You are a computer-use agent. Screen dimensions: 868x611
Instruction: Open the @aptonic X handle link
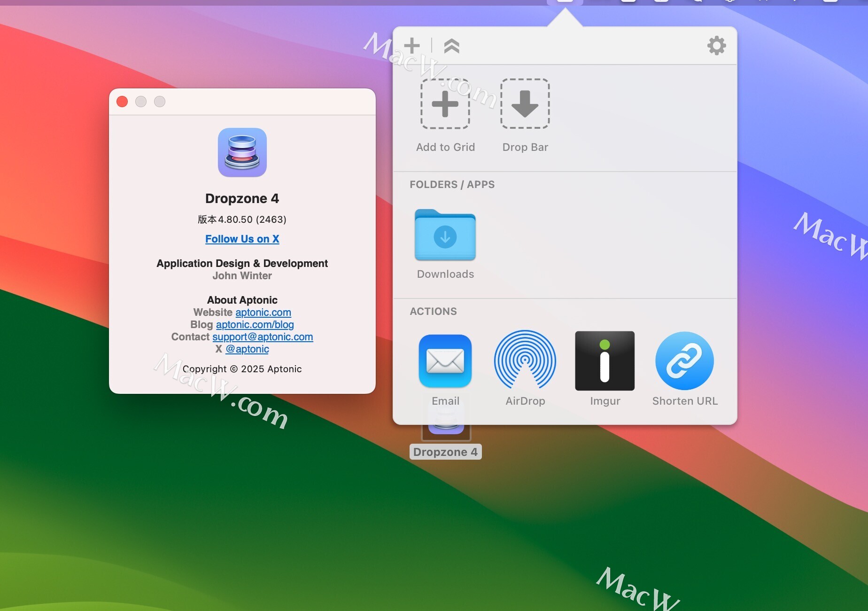tap(247, 349)
